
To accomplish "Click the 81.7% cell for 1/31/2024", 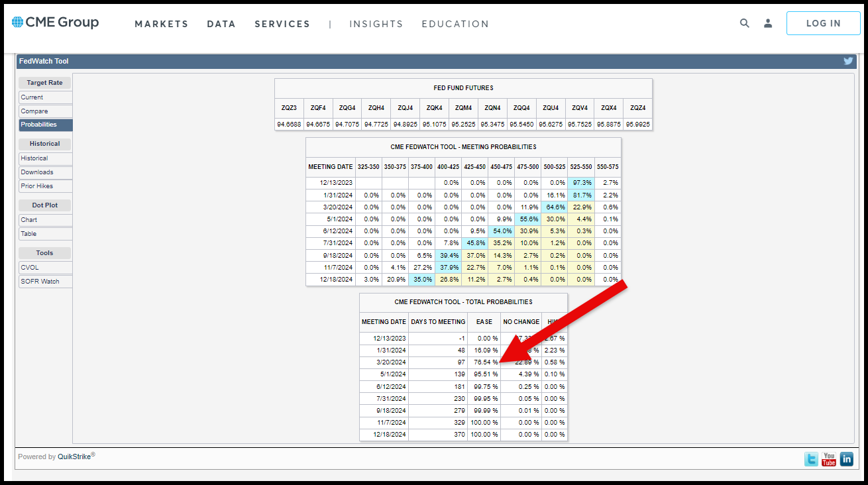I will [x=581, y=195].
